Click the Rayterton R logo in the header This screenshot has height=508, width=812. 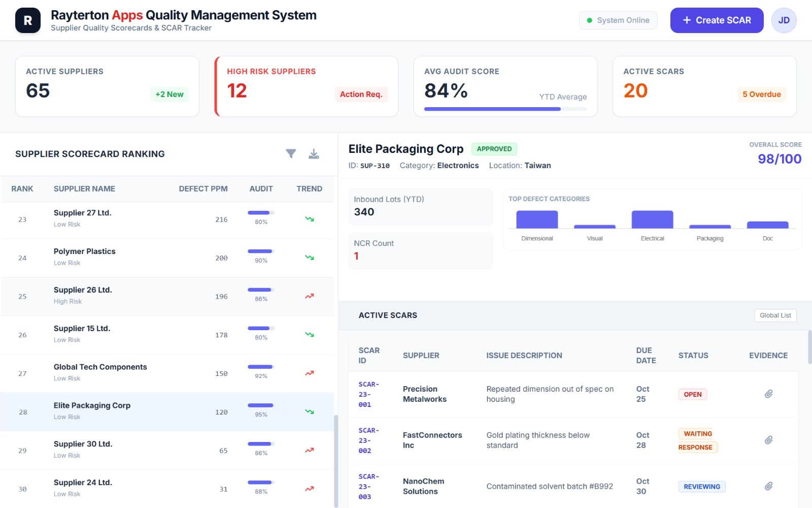pos(28,20)
